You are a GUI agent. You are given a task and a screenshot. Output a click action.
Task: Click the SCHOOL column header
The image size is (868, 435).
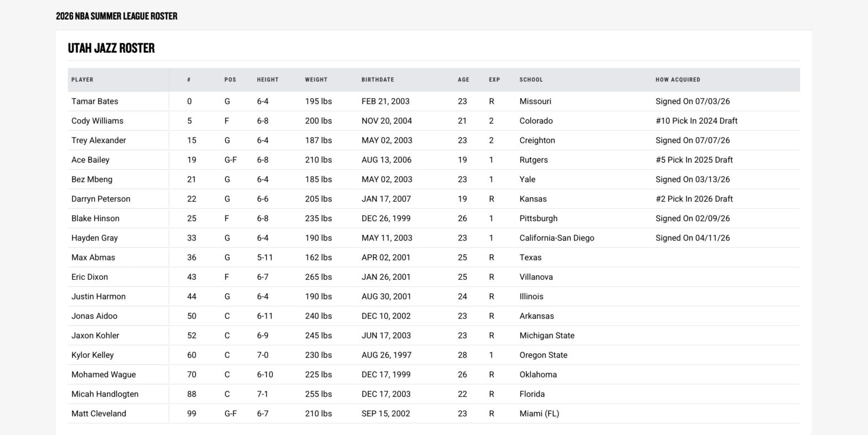tap(531, 80)
